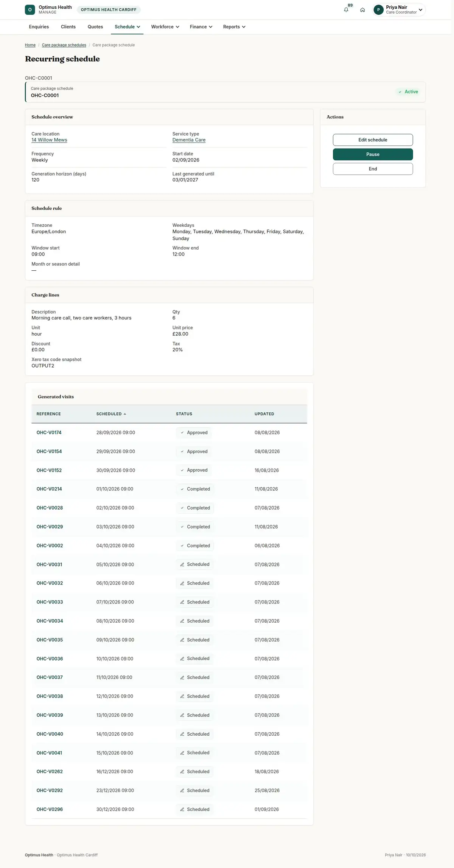Open visit OHC-V0036
Screen dimensions: 454x868
click(50, 659)
